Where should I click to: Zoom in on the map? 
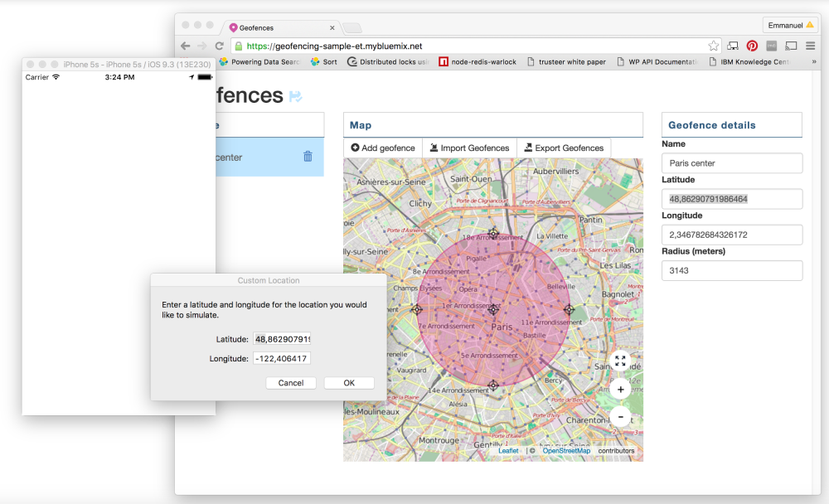click(620, 389)
